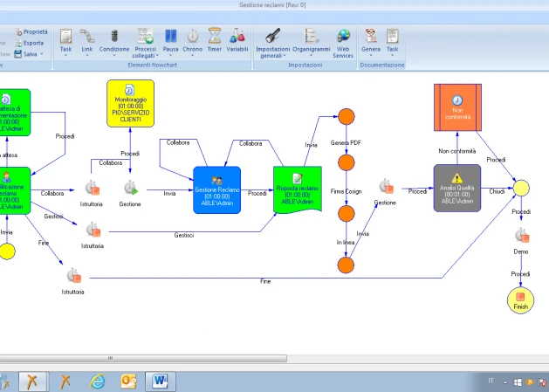Viewport: 549px width, 392px height.
Task: Click the Gestione stop-timer icon before Analisi Qualità
Action: [x=386, y=186]
